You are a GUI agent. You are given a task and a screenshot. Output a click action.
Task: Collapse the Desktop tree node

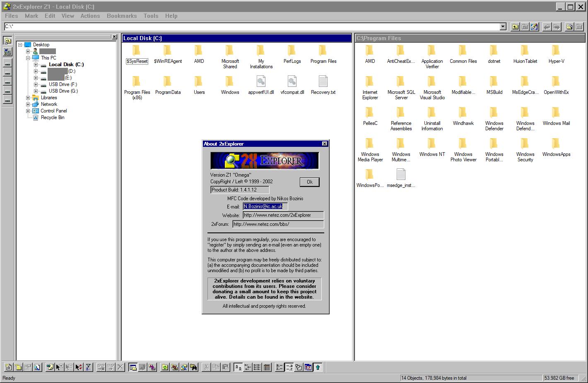point(20,45)
